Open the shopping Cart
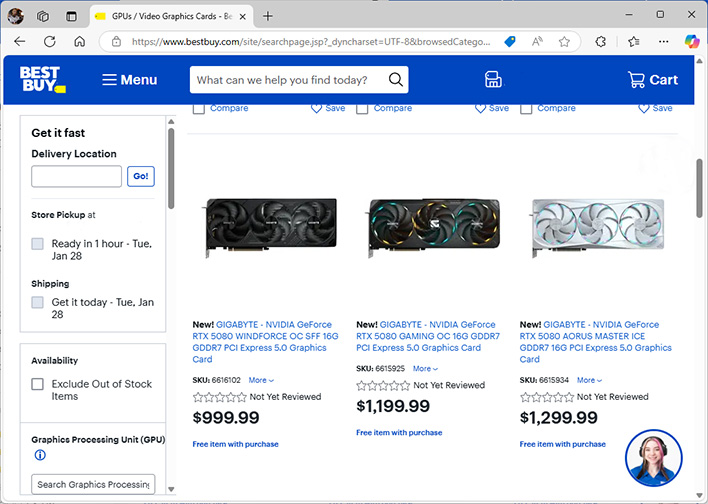 (652, 80)
